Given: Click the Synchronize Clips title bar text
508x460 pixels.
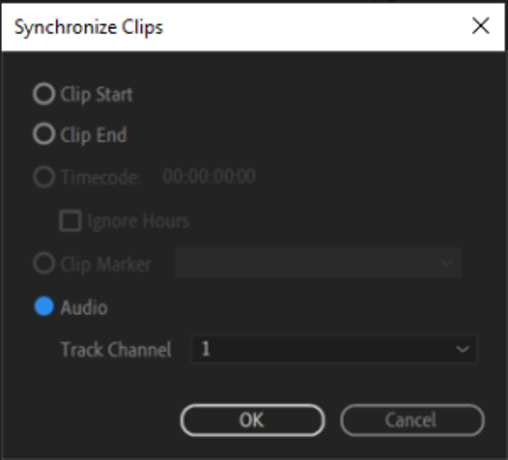Looking at the screenshot, I should 89,27.
